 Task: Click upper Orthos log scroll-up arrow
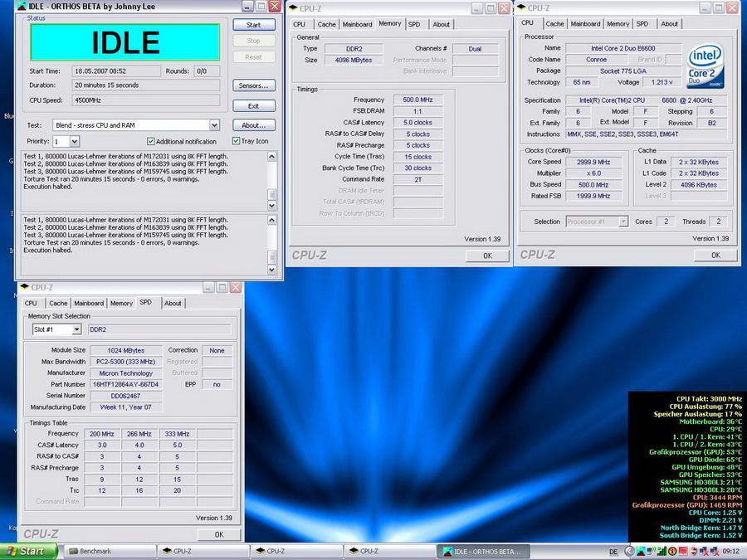coord(271,157)
